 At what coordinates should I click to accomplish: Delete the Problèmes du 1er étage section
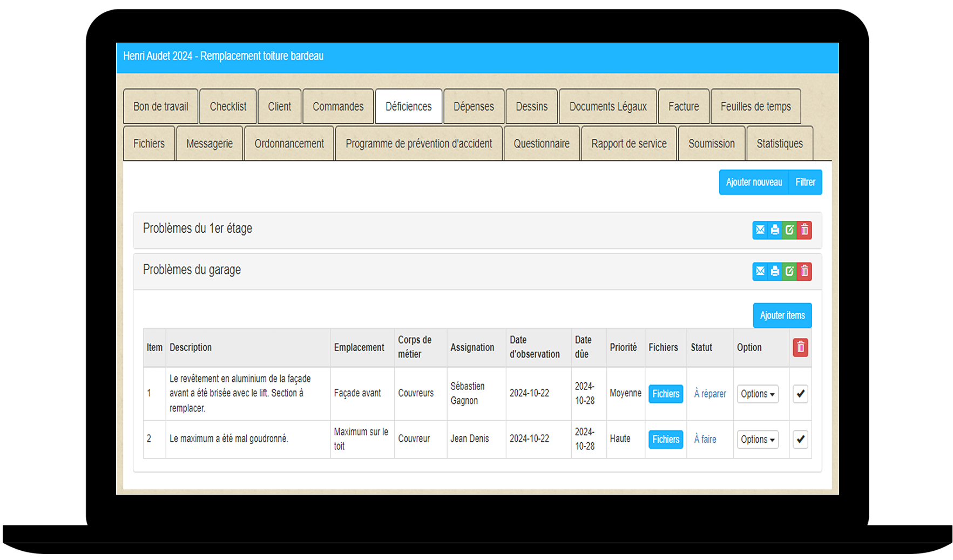(805, 230)
